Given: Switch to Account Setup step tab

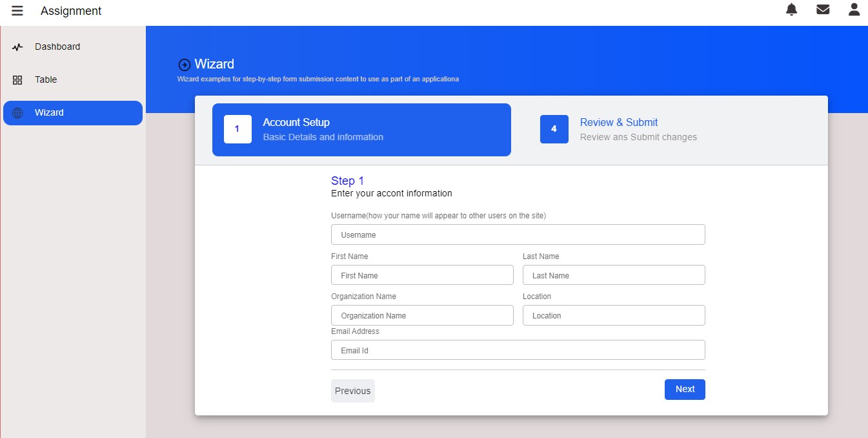Looking at the screenshot, I should [x=361, y=130].
